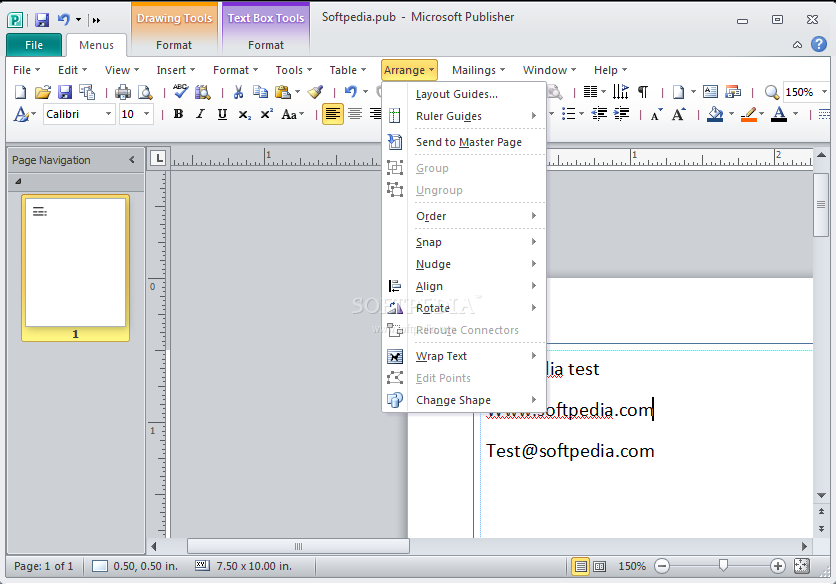Image resolution: width=836 pixels, height=584 pixels.
Task: Click the Whole Page zoom icon in status bar
Action: coord(801,566)
